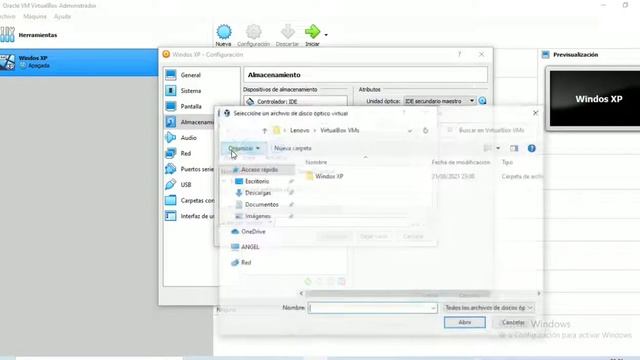The image size is (640, 360).
Task: Click the blue help icon in file dialog
Action: [x=531, y=148]
